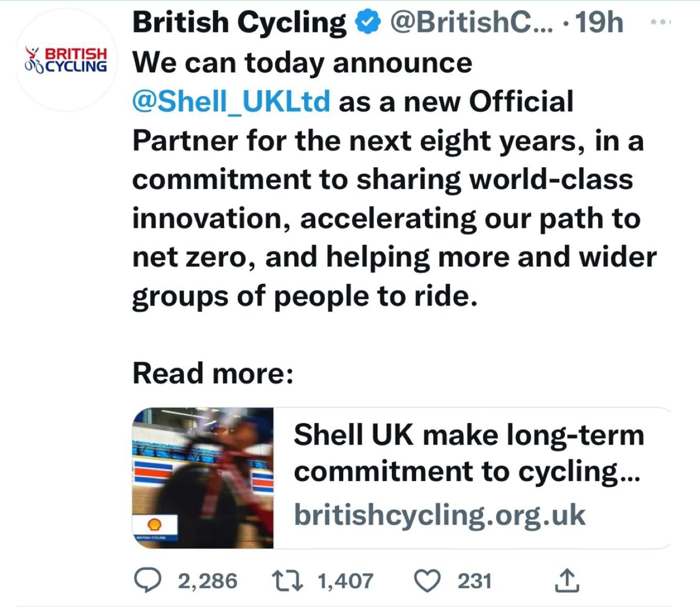Open British Cycling profile avatar
The image size is (700, 612).
click(66, 59)
